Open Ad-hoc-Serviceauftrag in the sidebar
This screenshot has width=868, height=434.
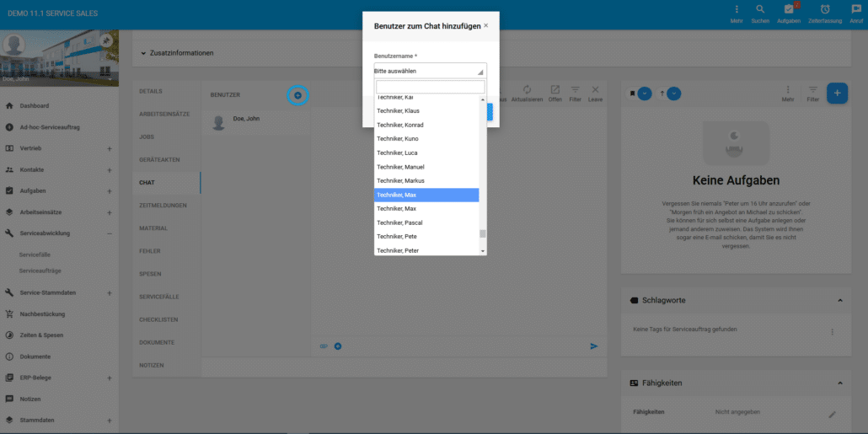[50, 127]
